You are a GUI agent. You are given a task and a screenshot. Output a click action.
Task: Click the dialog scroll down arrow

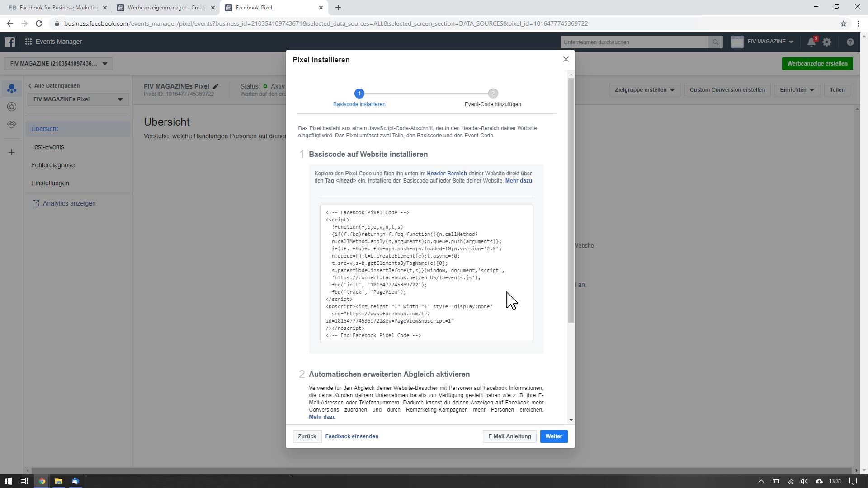(x=571, y=420)
